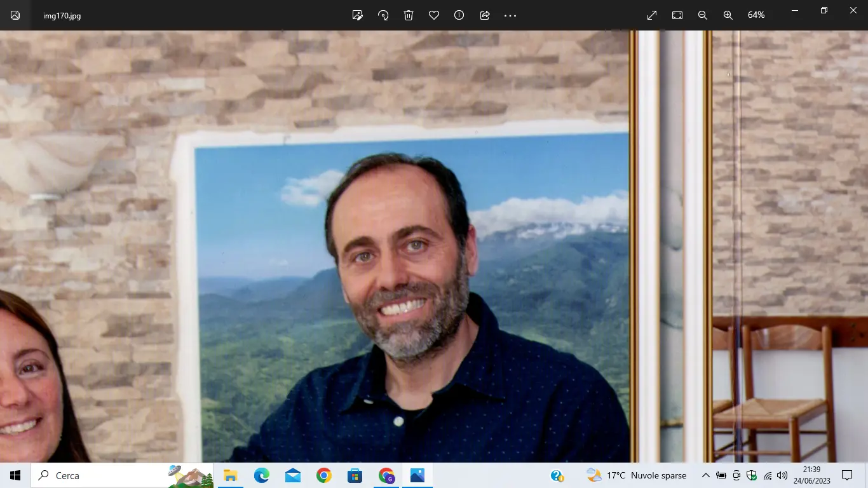Open Google Chrome from taskbar
Viewport: 868px width, 488px height.
tap(324, 475)
